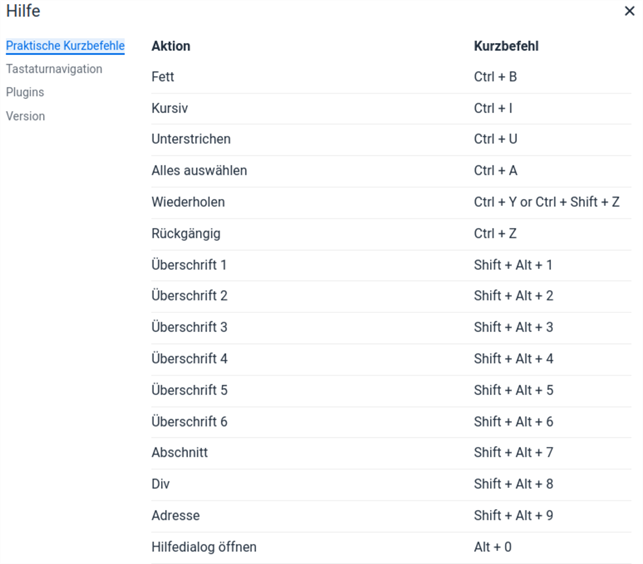The height and width of the screenshot is (564, 643).
Task: Open the Plugins tab
Action: click(25, 92)
